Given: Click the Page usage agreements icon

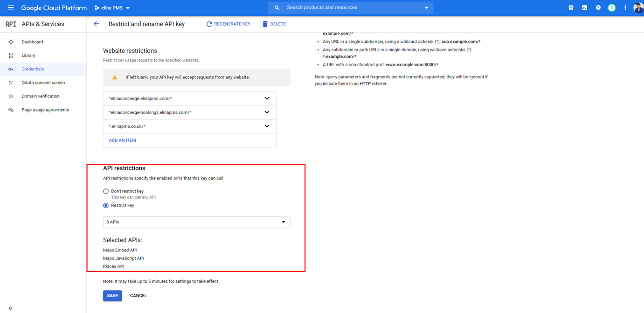Looking at the screenshot, I should pos(11,110).
